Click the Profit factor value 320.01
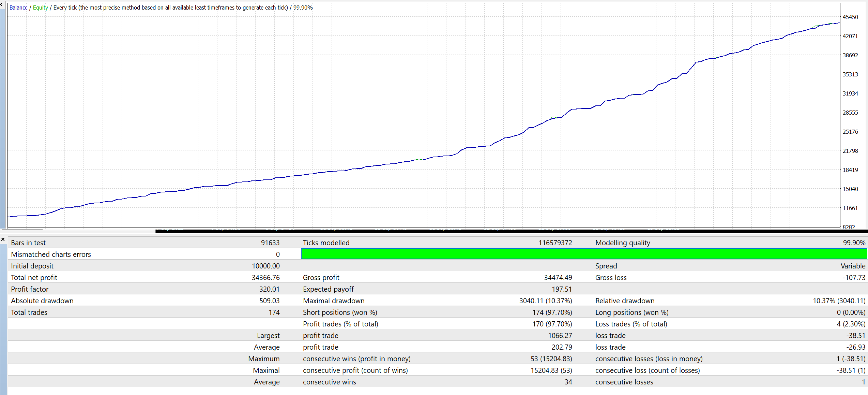 (269, 289)
